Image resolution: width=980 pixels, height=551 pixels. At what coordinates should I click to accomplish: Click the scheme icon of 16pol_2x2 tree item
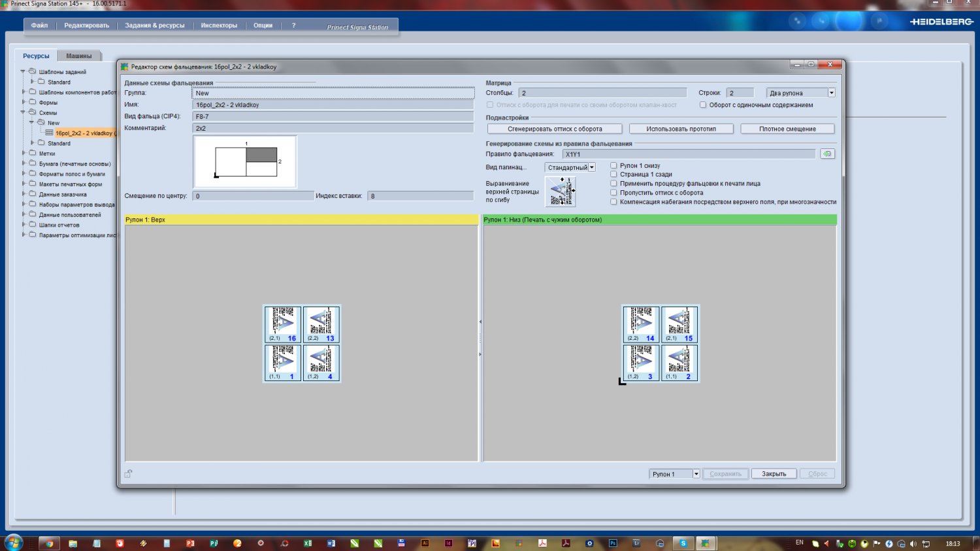[x=49, y=133]
